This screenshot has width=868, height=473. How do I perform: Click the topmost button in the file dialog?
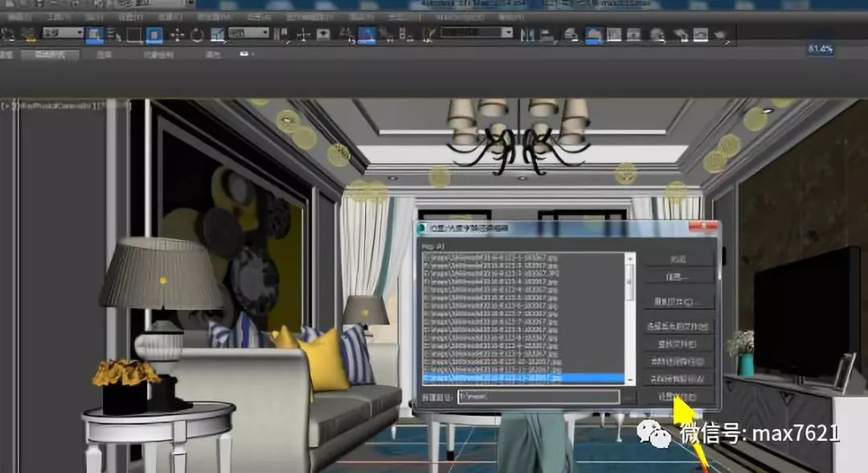coord(677,259)
